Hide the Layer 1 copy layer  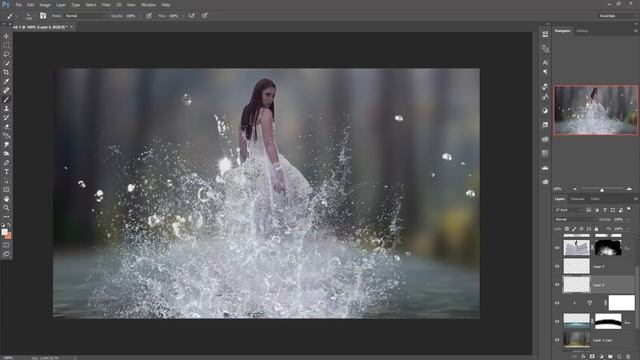click(557, 340)
